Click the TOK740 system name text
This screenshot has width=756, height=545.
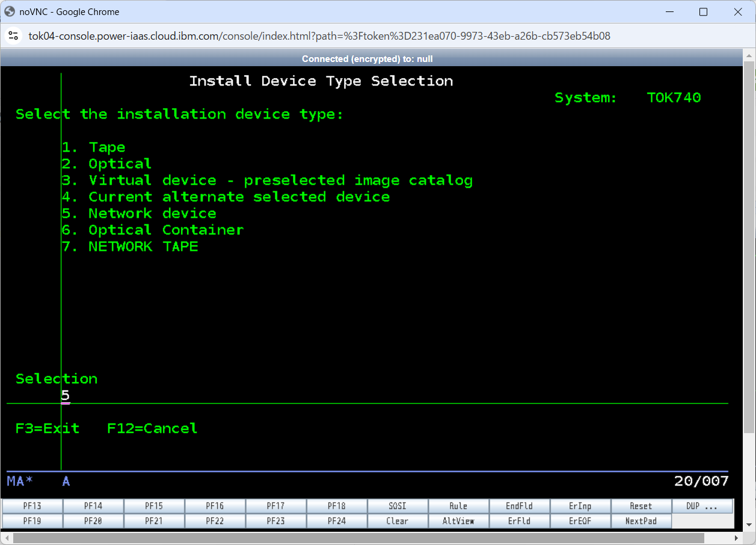pos(674,97)
